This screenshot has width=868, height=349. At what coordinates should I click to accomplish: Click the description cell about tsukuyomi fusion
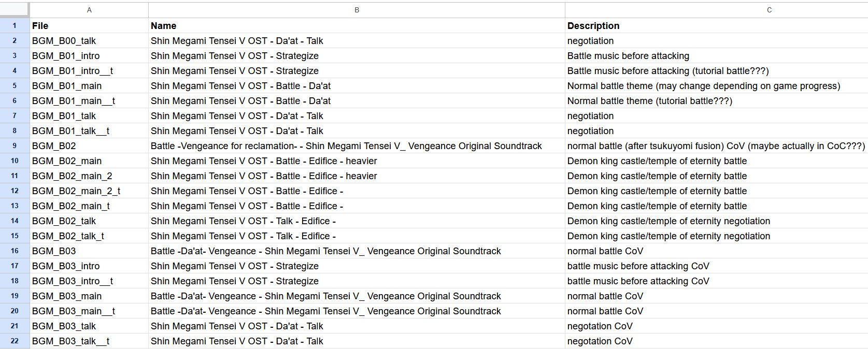coord(716,146)
